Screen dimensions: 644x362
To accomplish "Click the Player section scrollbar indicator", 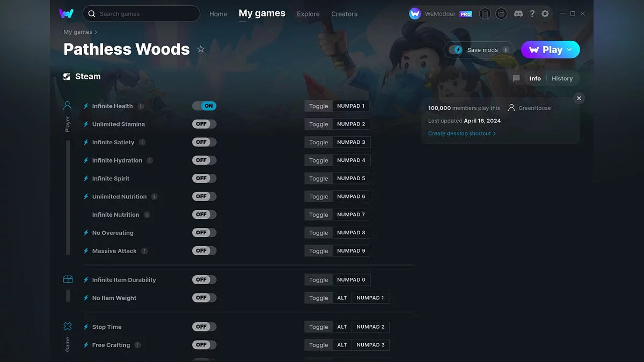I will (68, 197).
